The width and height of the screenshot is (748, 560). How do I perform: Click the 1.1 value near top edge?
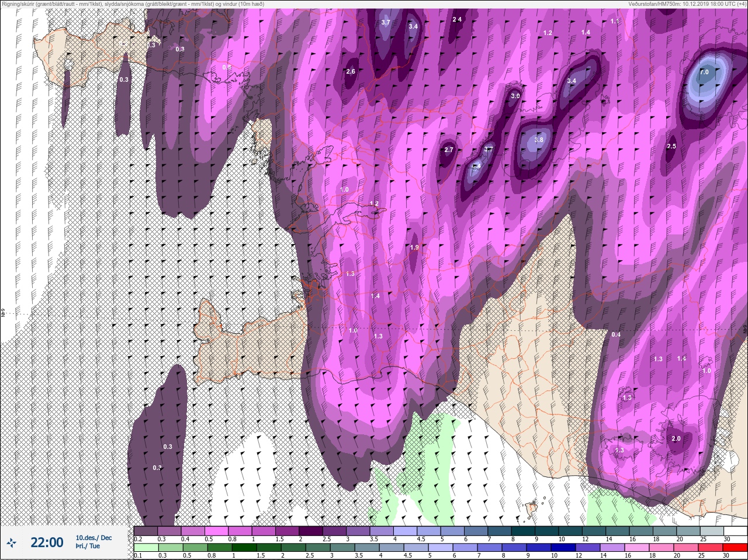614,21
